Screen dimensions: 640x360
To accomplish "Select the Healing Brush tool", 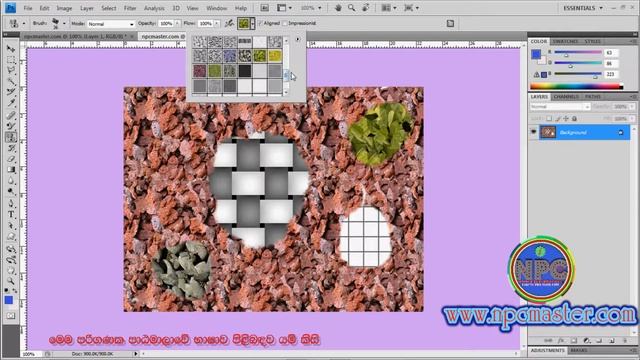I will click(11, 115).
